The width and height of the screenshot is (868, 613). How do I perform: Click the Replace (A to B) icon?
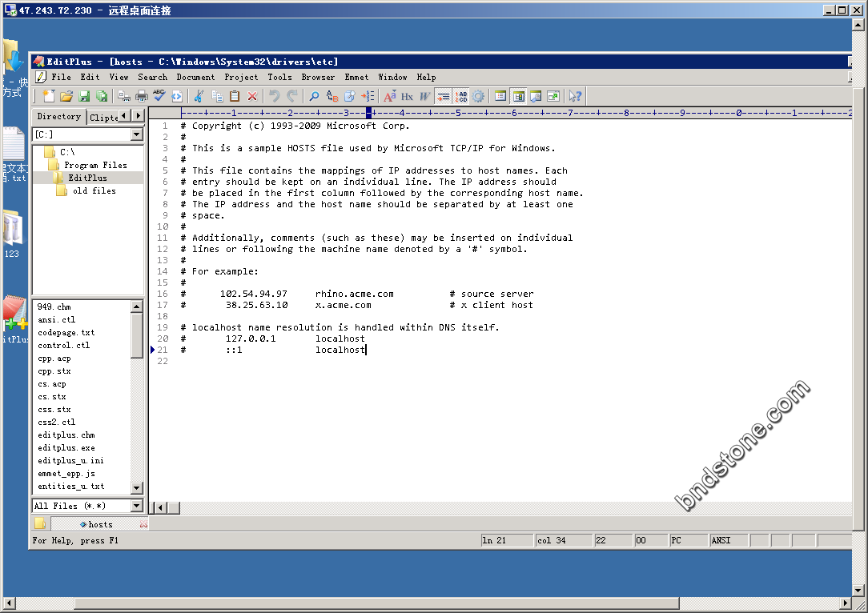[x=332, y=96]
